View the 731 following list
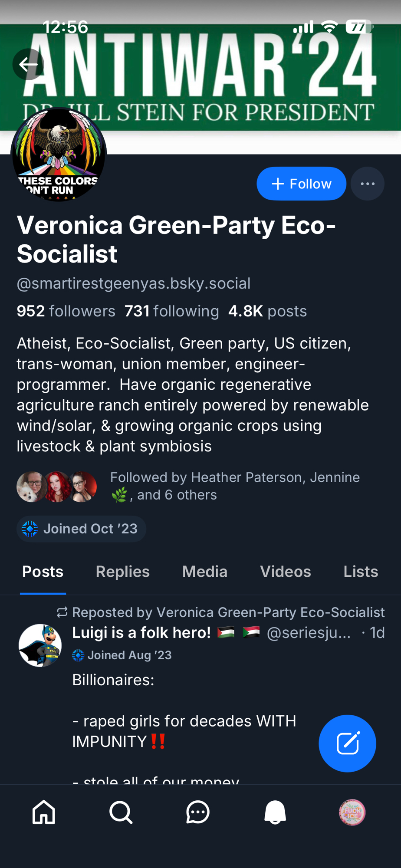The width and height of the screenshot is (401, 868). point(171,311)
